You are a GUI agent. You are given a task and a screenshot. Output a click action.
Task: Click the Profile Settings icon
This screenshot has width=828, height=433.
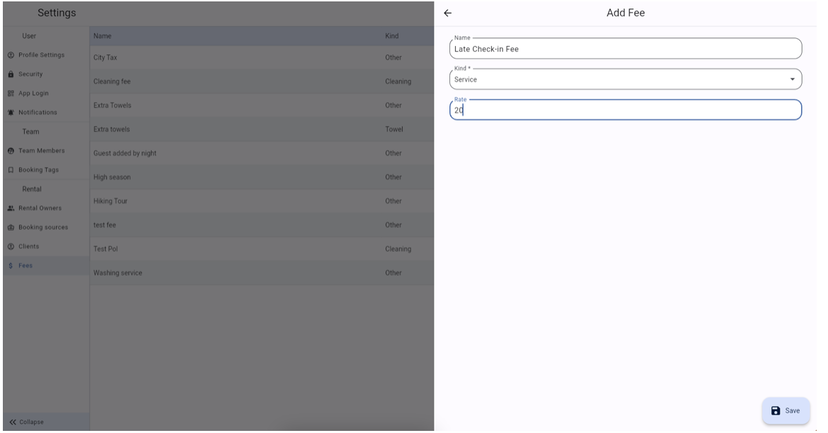pyautogui.click(x=11, y=55)
